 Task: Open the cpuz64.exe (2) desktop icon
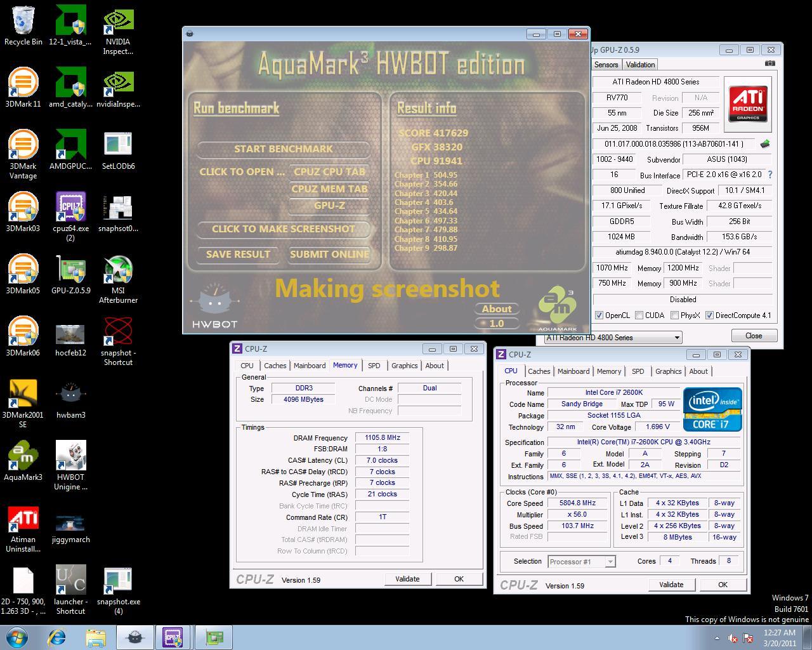(70, 216)
